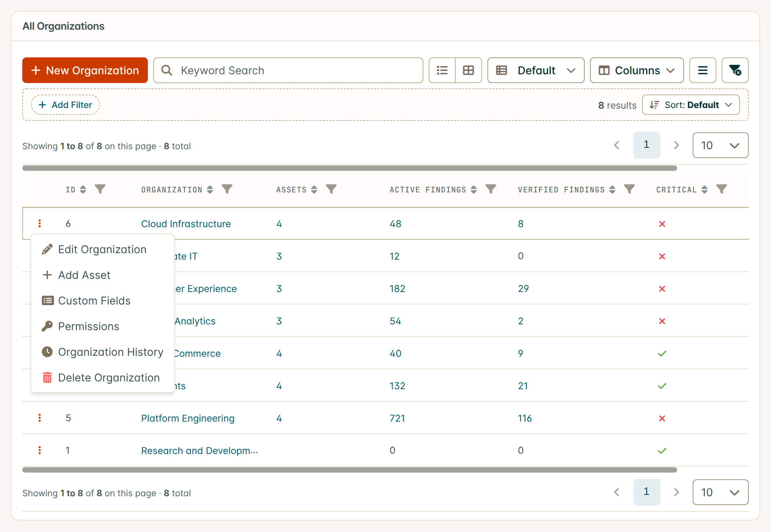Choose Delete Organization in the menu
The image size is (771, 532).
tap(102, 378)
